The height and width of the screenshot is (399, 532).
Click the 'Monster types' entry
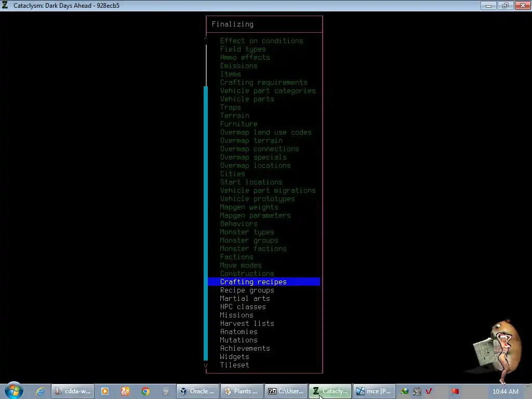(x=247, y=232)
